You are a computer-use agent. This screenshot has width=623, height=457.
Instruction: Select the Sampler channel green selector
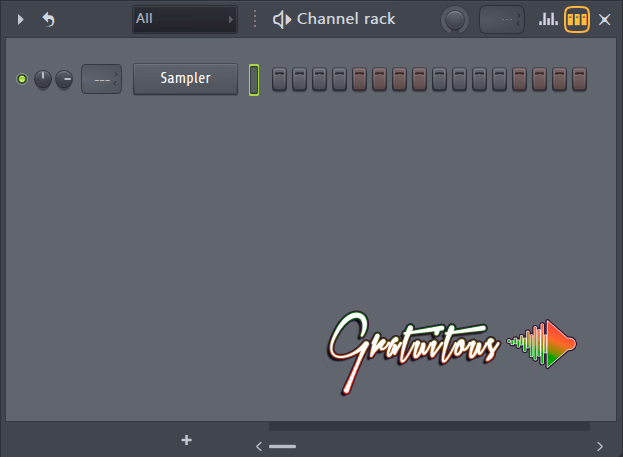[x=254, y=80]
